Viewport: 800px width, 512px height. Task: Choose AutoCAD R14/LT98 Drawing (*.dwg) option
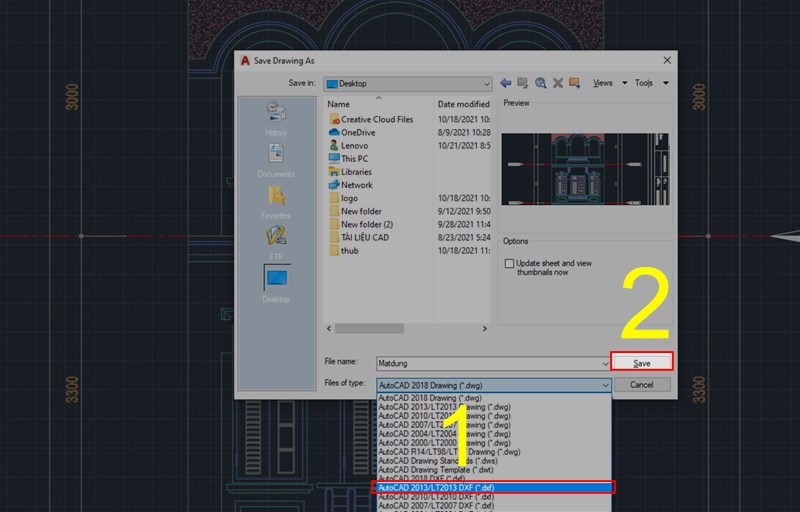click(494, 452)
